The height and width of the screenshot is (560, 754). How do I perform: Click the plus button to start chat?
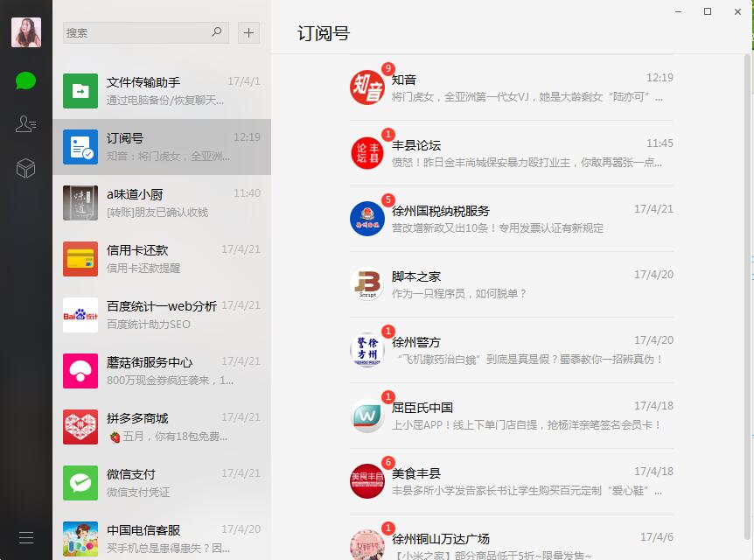tap(248, 32)
